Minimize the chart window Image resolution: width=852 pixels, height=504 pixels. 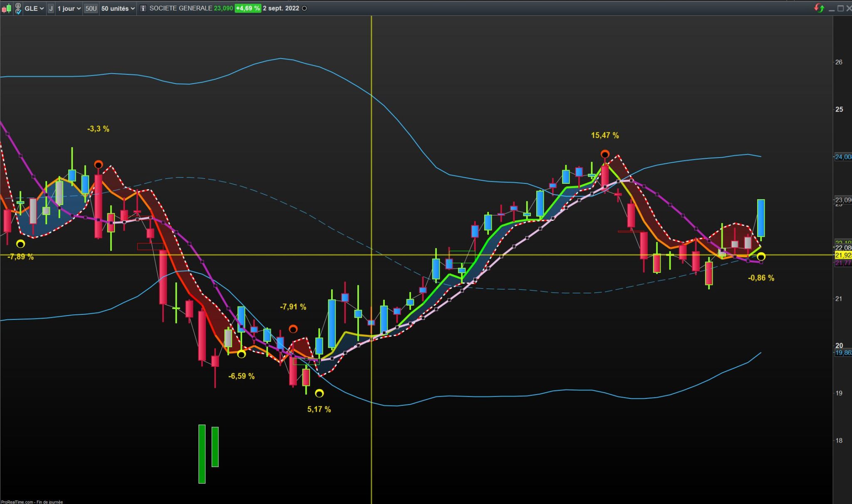(x=832, y=8)
